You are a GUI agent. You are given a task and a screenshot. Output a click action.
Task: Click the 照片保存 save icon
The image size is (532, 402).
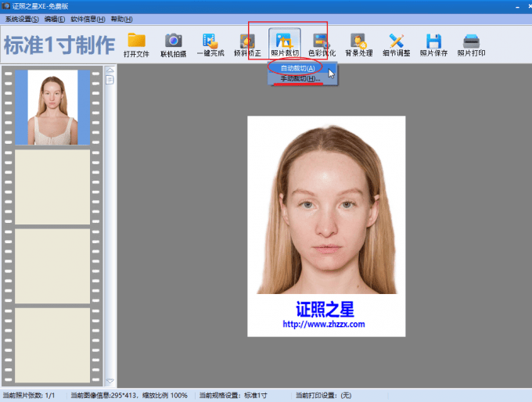(433, 44)
